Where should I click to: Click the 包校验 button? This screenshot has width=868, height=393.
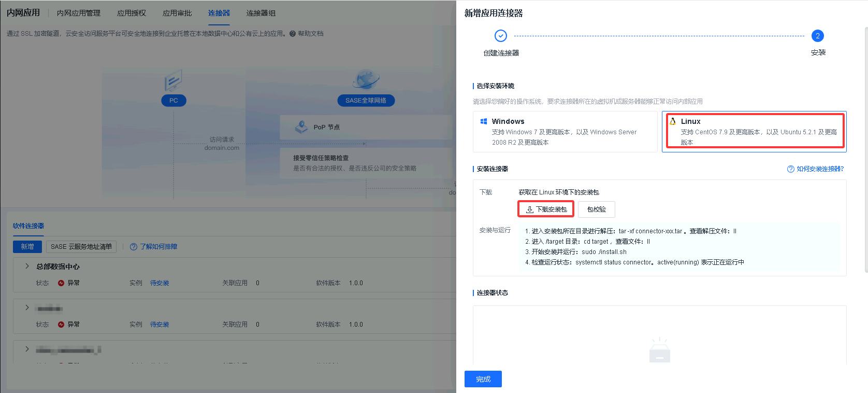tap(597, 209)
